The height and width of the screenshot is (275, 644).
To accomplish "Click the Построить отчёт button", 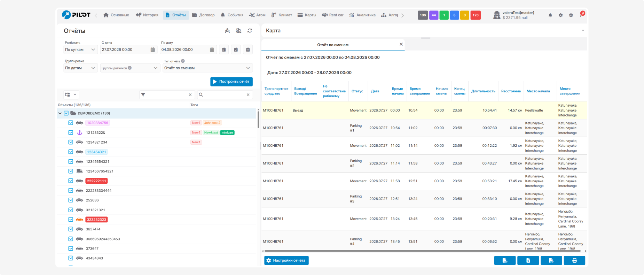I will tap(231, 82).
